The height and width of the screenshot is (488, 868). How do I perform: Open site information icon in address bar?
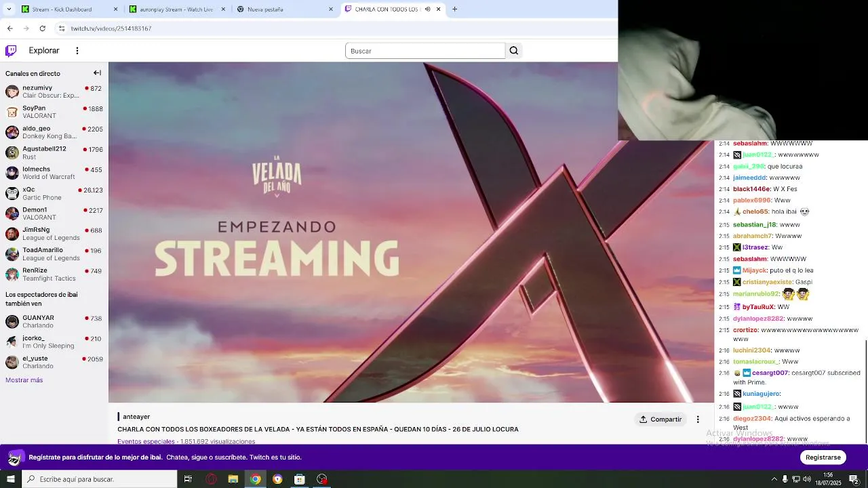61,28
